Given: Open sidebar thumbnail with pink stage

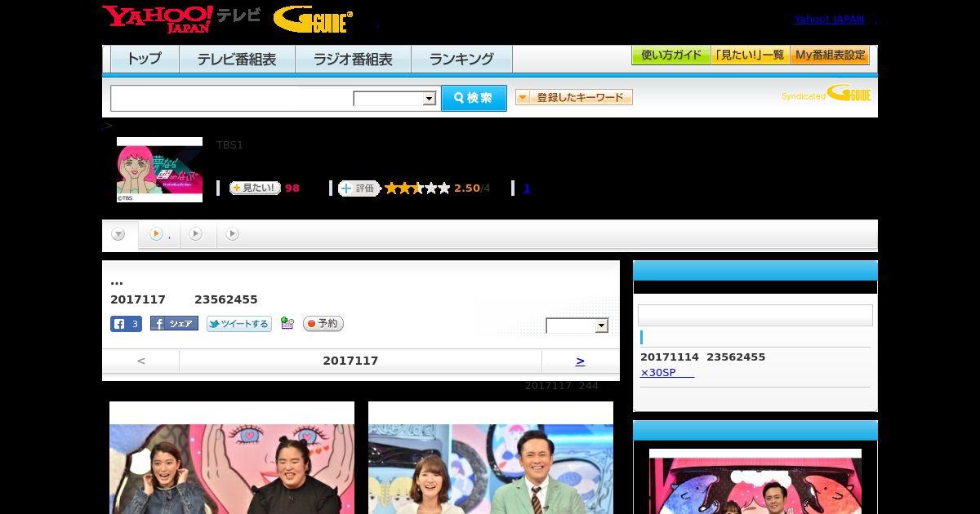Looking at the screenshot, I should [x=755, y=481].
